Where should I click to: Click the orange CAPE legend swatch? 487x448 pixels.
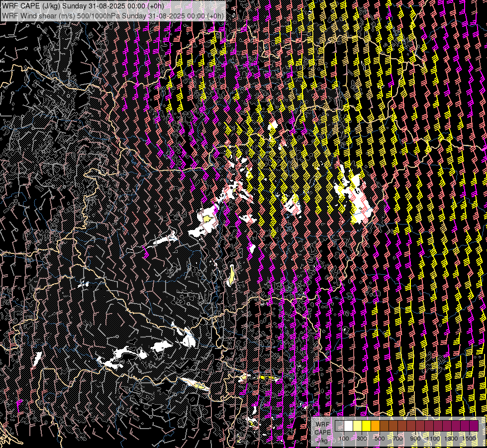tap(376, 426)
